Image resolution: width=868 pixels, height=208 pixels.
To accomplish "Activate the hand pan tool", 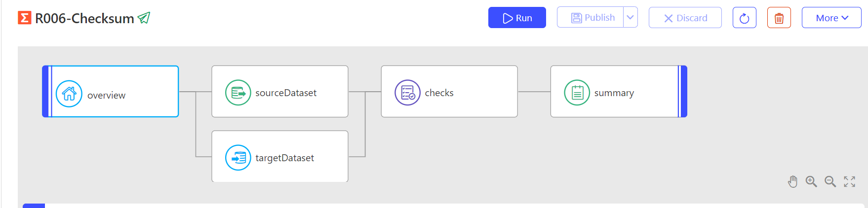I will click(792, 181).
